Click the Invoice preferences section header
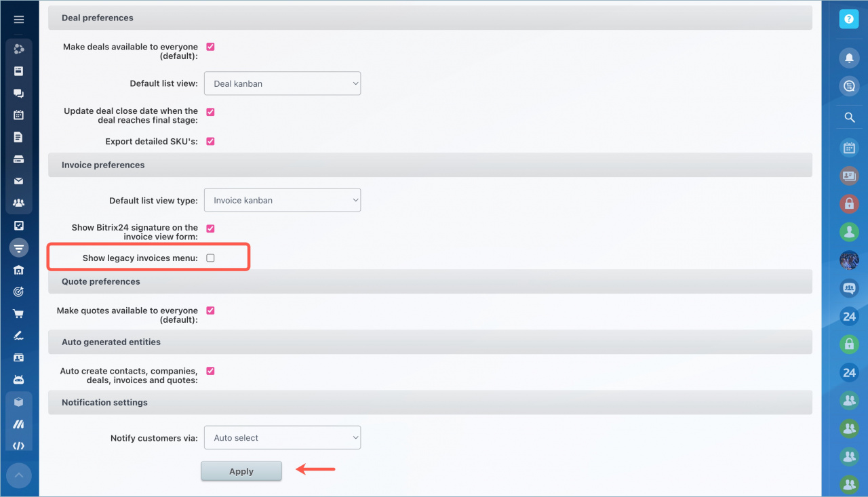 pos(430,165)
